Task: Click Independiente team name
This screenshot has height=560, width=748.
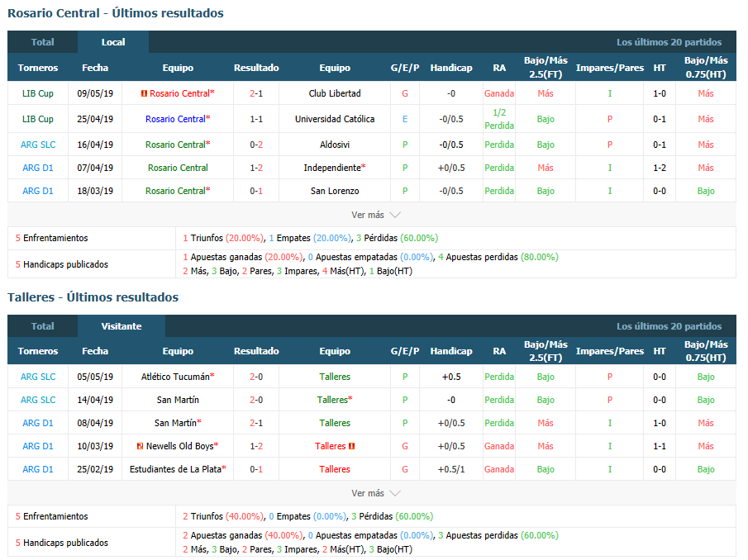Action: click(x=332, y=168)
